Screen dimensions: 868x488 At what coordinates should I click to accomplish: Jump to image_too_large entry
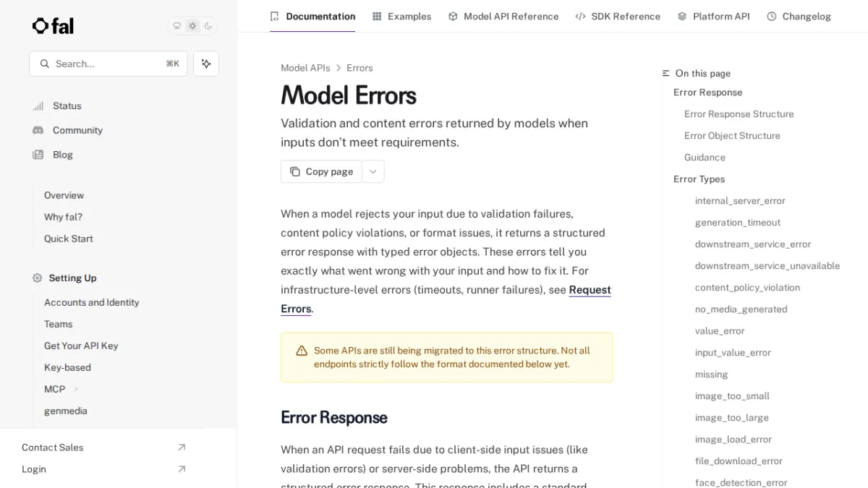click(731, 418)
